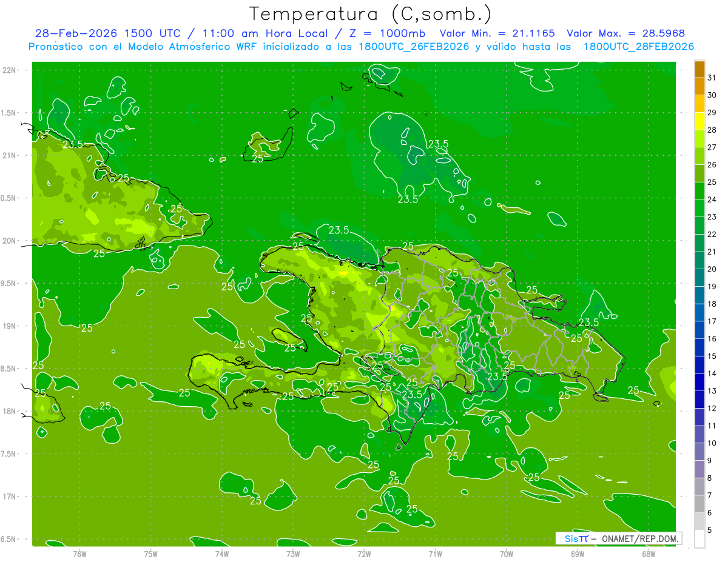
Task: Click the "21N" latitude axis label
Action: point(9,155)
